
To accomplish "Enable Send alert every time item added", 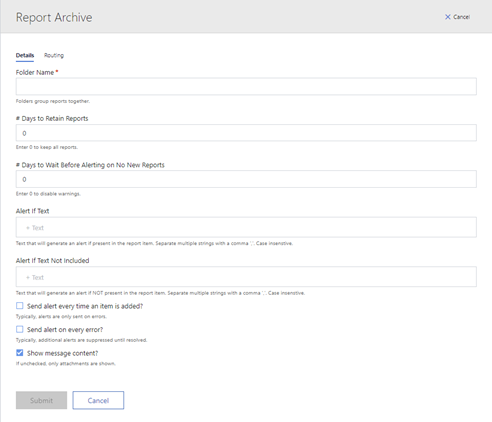I will [20, 306].
